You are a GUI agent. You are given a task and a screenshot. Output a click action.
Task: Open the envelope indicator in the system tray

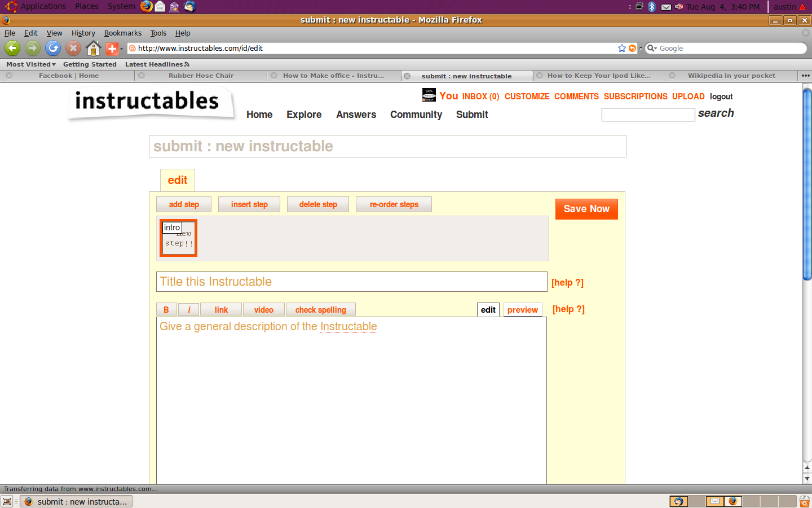coord(666,7)
